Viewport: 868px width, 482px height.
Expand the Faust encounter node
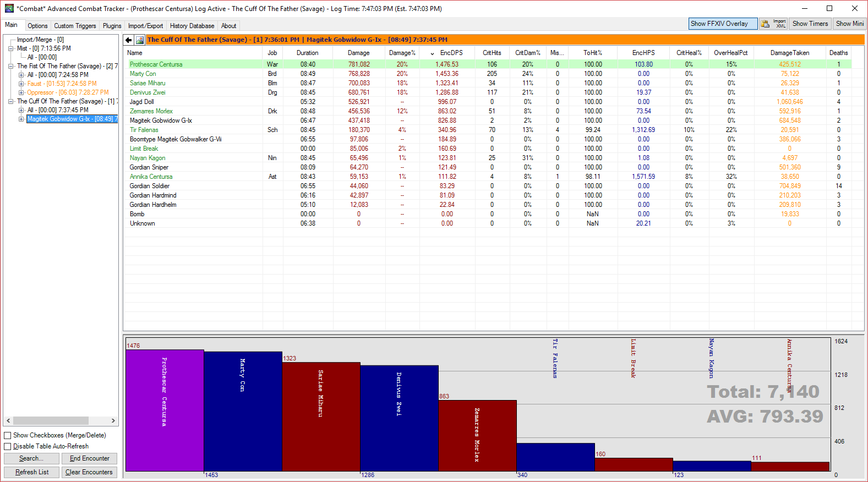(21, 84)
